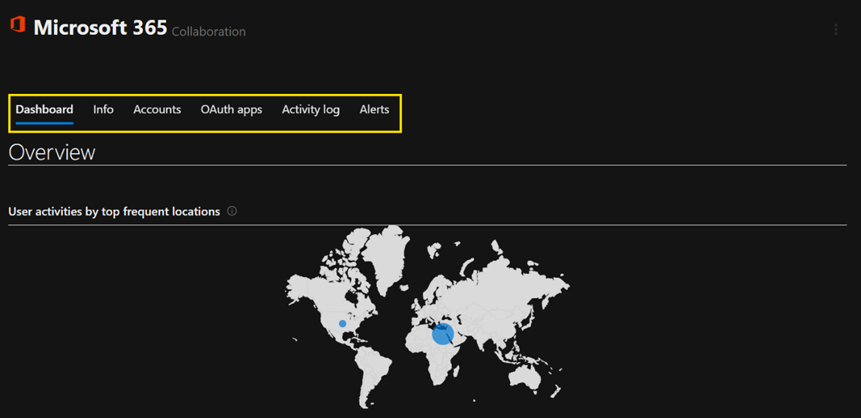Click the Overview heading
The image size is (861, 418).
[52, 152]
